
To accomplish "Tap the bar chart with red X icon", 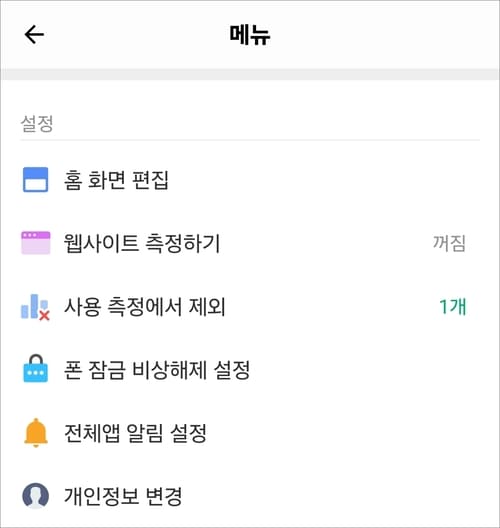I will pos(35,307).
